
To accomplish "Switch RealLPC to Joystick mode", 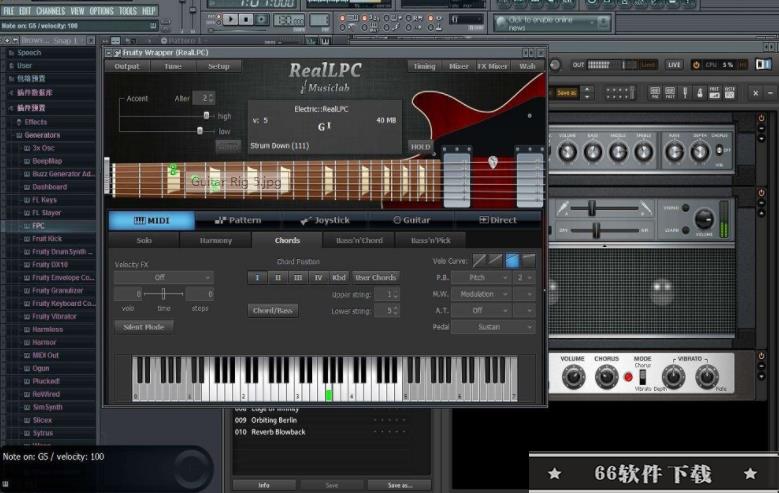I will click(x=325, y=220).
